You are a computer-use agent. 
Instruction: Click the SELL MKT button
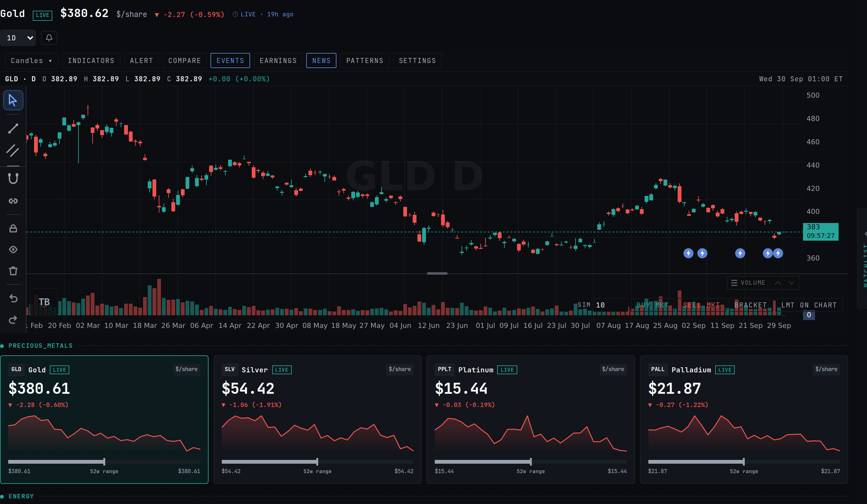click(702, 305)
